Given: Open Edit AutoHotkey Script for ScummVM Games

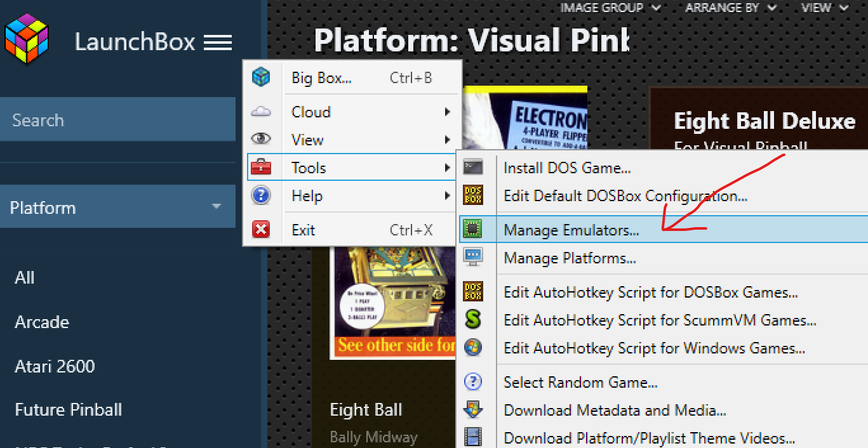Looking at the screenshot, I should pyautogui.click(x=664, y=320).
